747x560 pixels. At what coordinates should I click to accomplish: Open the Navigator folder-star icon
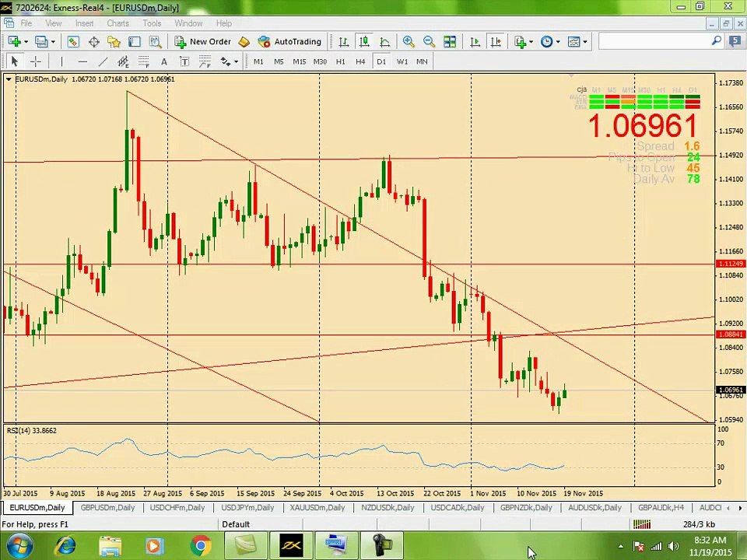[114, 42]
